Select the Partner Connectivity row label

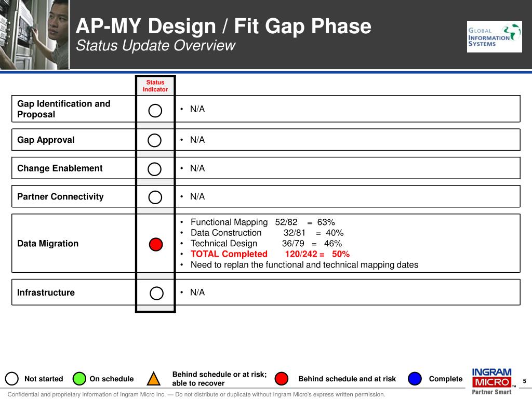pyautogui.click(x=60, y=196)
